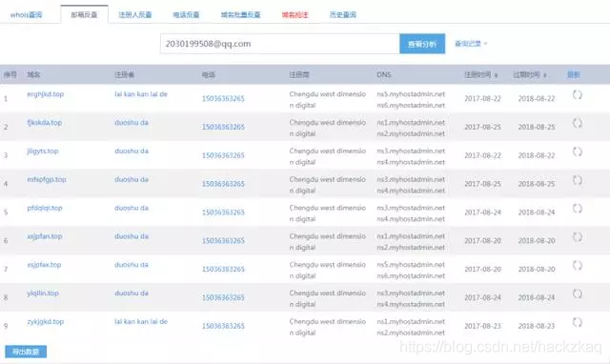Click registrant 'duoshu da' in xsjpfan.top row

tap(132, 236)
